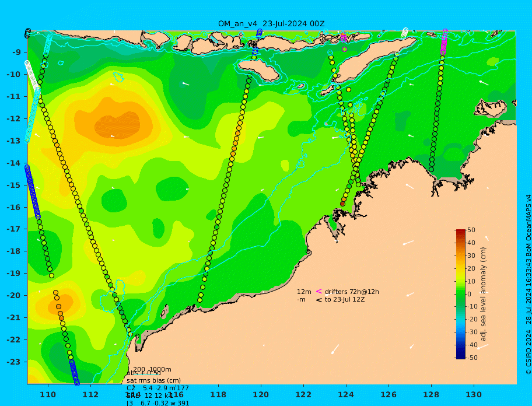The height and width of the screenshot is (406, 532).
Task: Click the -16 latitude axis label
Action: tap(13, 207)
